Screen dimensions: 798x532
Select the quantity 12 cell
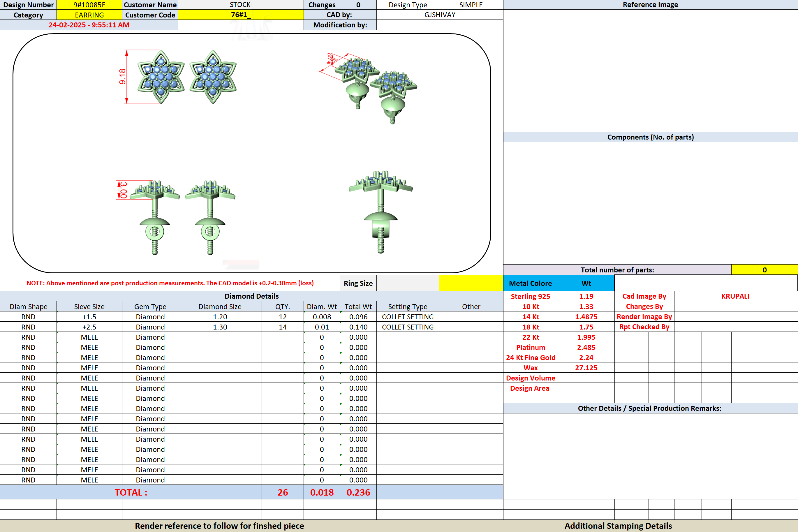coord(283,317)
